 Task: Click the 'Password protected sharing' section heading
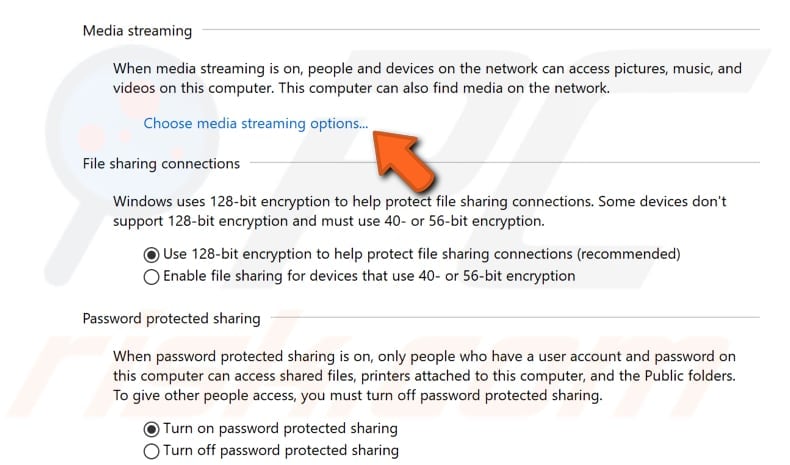point(171,319)
